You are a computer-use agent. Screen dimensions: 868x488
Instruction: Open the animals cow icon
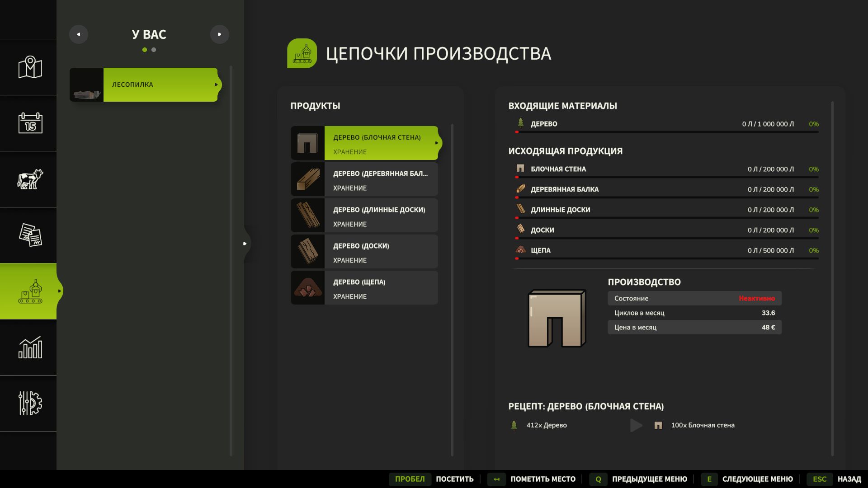pyautogui.click(x=30, y=179)
